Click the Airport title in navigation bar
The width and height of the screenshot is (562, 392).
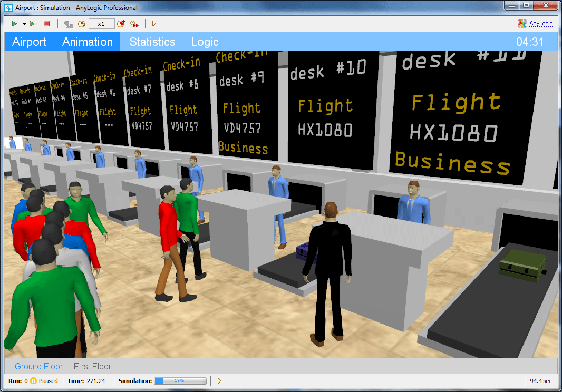[29, 42]
